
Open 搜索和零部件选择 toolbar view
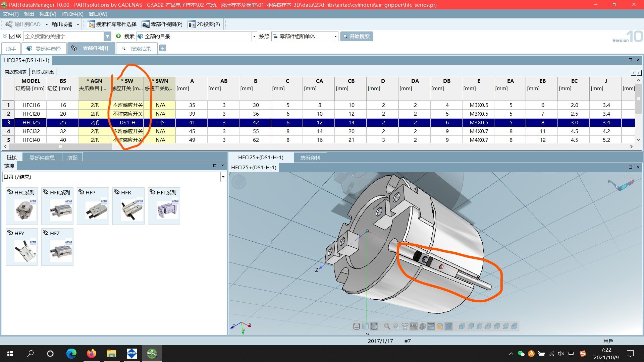pos(112,24)
